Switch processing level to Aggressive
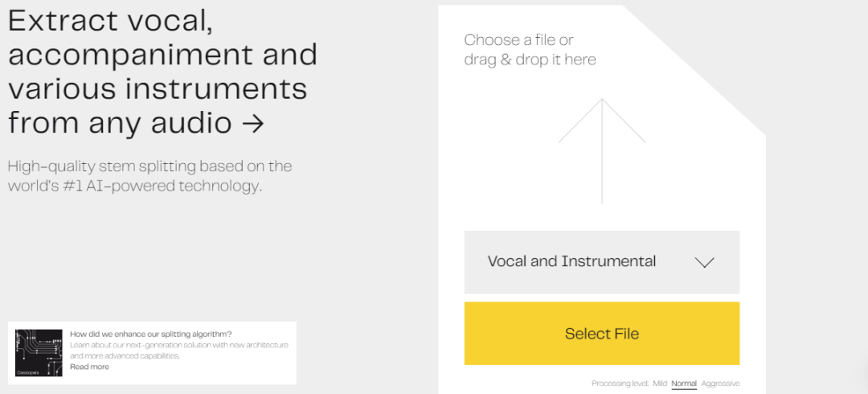Screen dimensions: 868x394 [720, 384]
